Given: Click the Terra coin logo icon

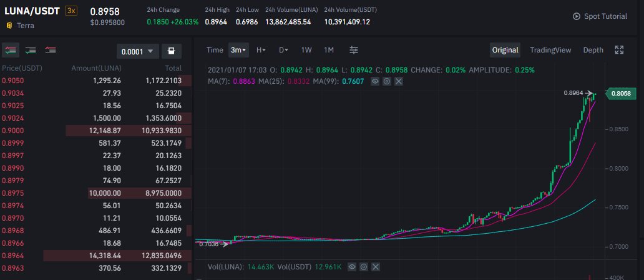Looking at the screenshot, I should (9, 26).
